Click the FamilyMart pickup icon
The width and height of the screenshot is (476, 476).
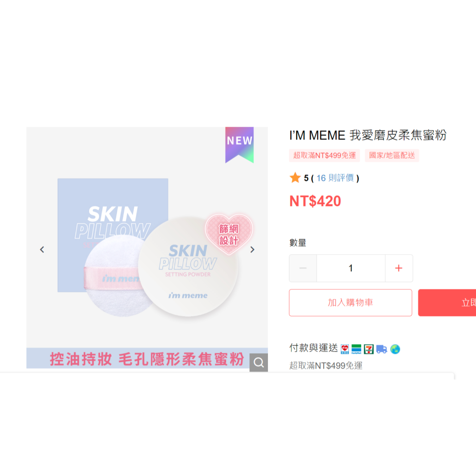click(x=357, y=349)
